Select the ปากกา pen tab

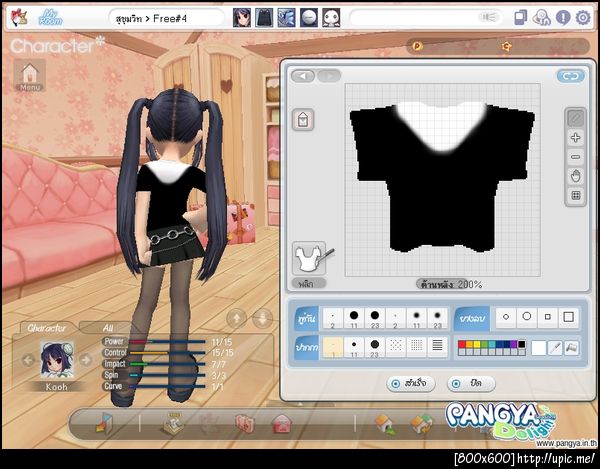point(307,347)
